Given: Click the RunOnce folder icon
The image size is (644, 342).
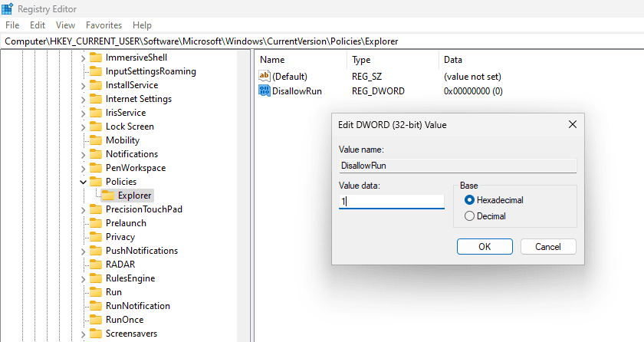Looking at the screenshot, I should click(x=96, y=320).
